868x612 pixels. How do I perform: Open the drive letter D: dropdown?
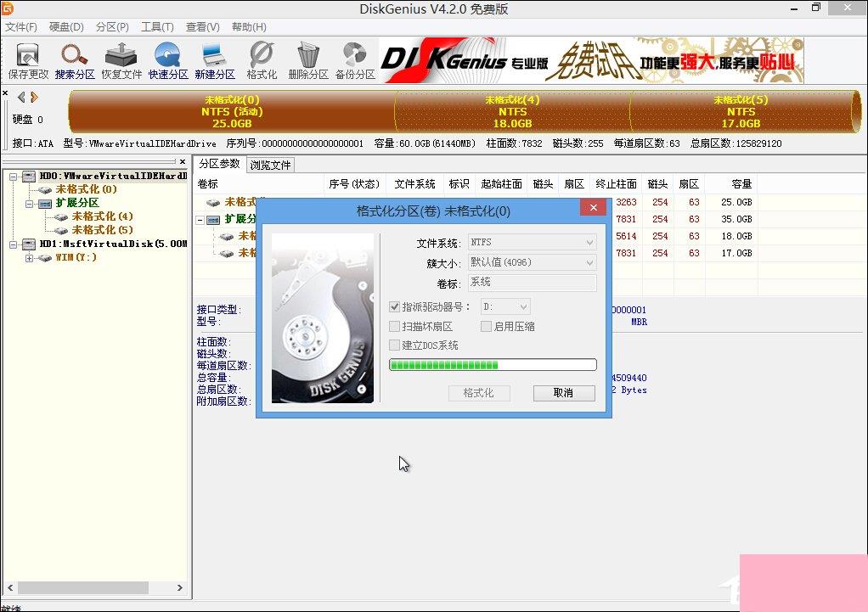tap(505, 306)
